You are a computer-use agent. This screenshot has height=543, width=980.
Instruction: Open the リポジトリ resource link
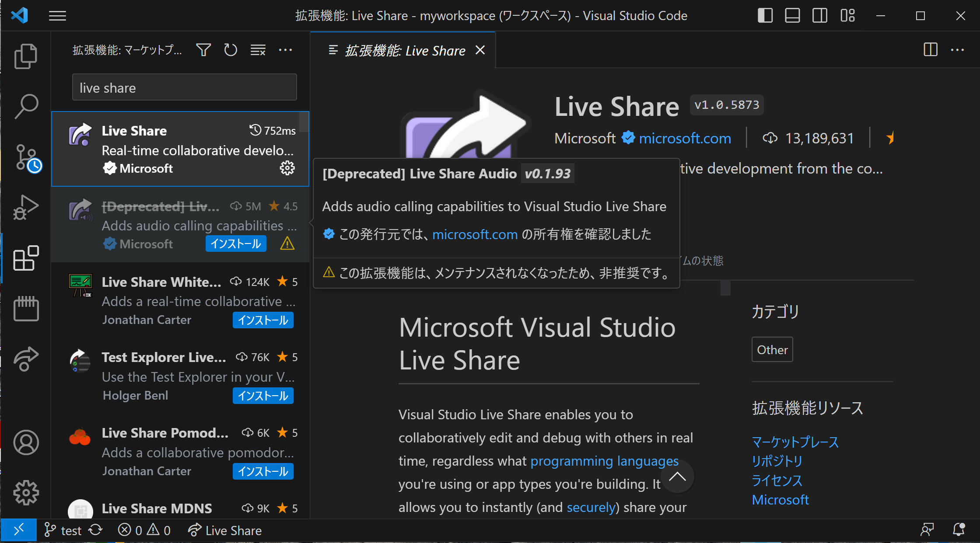(777, 461)
